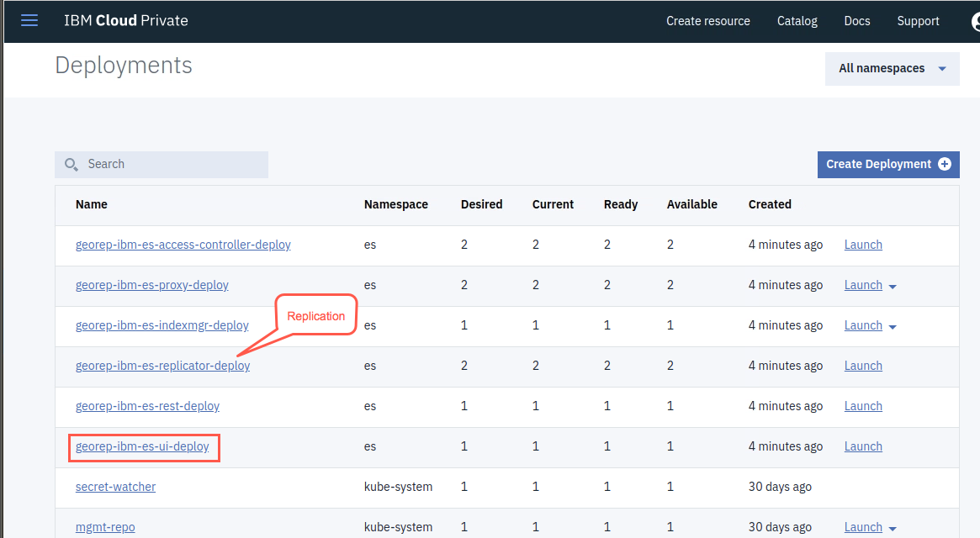Click '4 minutes ago' in ui-deploy row
Screen dimensions: 980x538
click(786, 446)
